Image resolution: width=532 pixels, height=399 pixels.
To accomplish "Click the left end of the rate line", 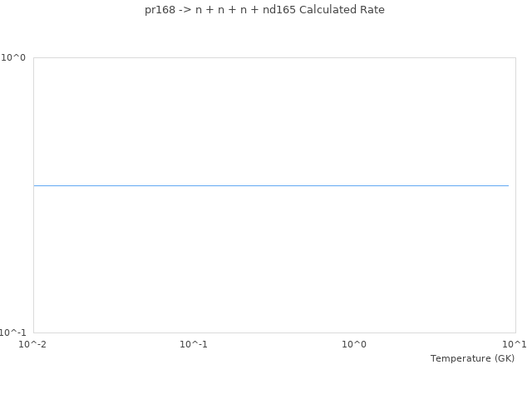I will point(34,185).
